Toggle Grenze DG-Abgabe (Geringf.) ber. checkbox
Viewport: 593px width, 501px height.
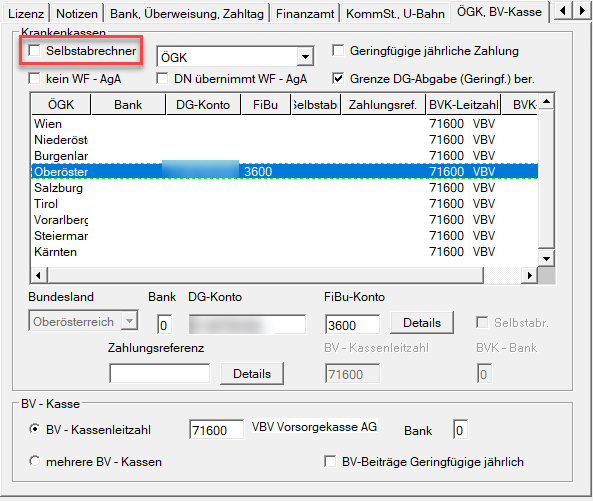(x=338, y=79)
